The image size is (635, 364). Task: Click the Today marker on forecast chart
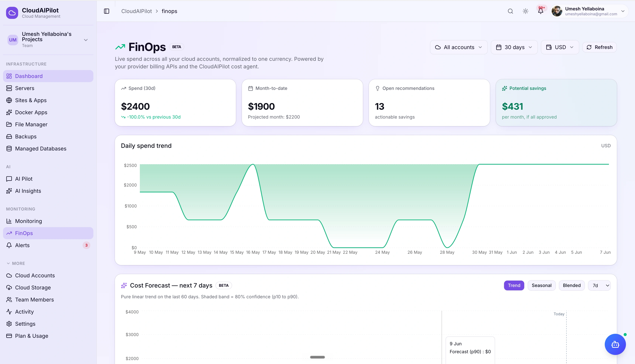(559, 314)
